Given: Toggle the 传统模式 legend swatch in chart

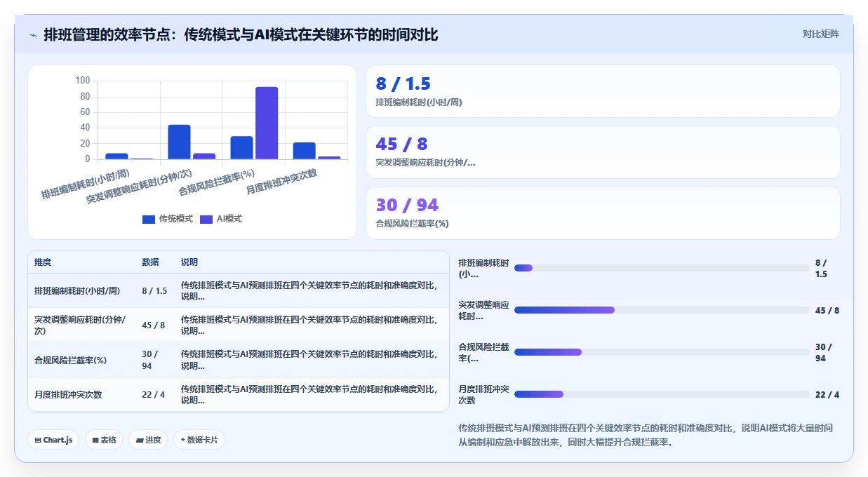Looking at the screenshot, I should pyautogui.click(x=149, y=219).
